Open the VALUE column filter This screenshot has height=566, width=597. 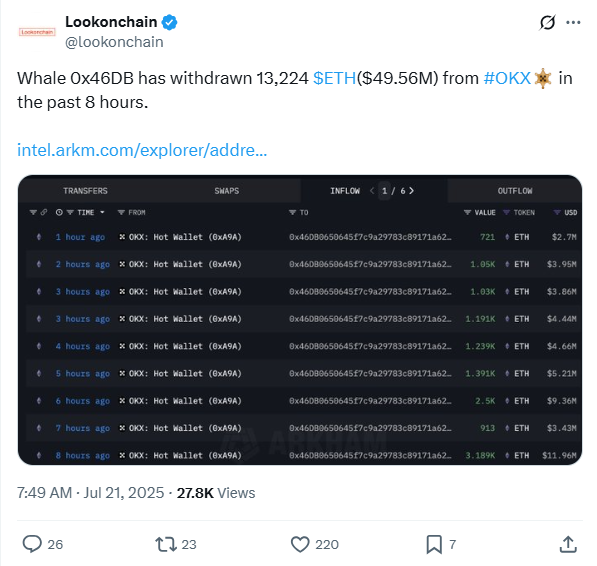point(467,212)
